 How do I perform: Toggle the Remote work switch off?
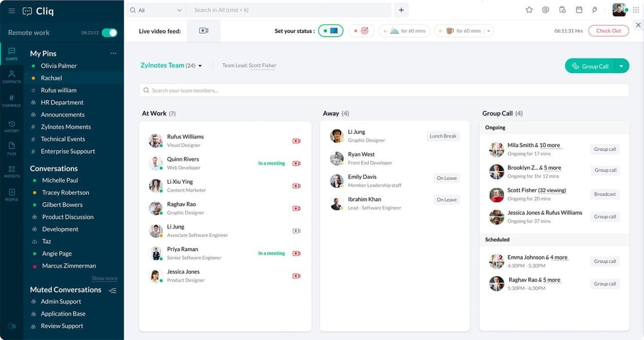click(x=109, y=32)
